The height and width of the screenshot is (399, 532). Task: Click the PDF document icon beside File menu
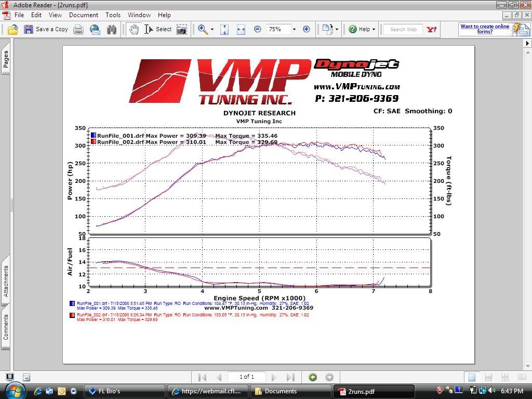(6, 15)
